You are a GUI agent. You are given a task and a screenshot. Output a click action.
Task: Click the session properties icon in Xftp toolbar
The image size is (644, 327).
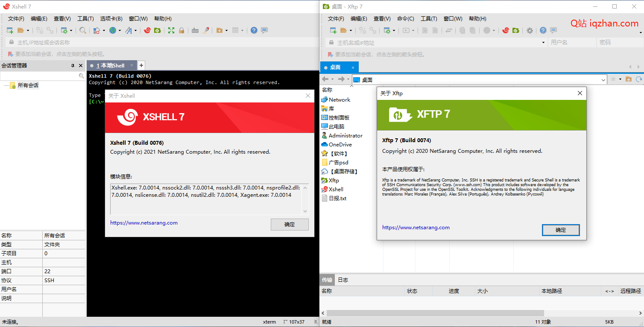387,30
